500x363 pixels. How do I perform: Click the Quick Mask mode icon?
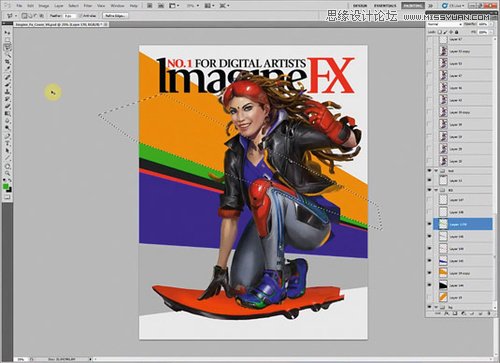(7, 197)
